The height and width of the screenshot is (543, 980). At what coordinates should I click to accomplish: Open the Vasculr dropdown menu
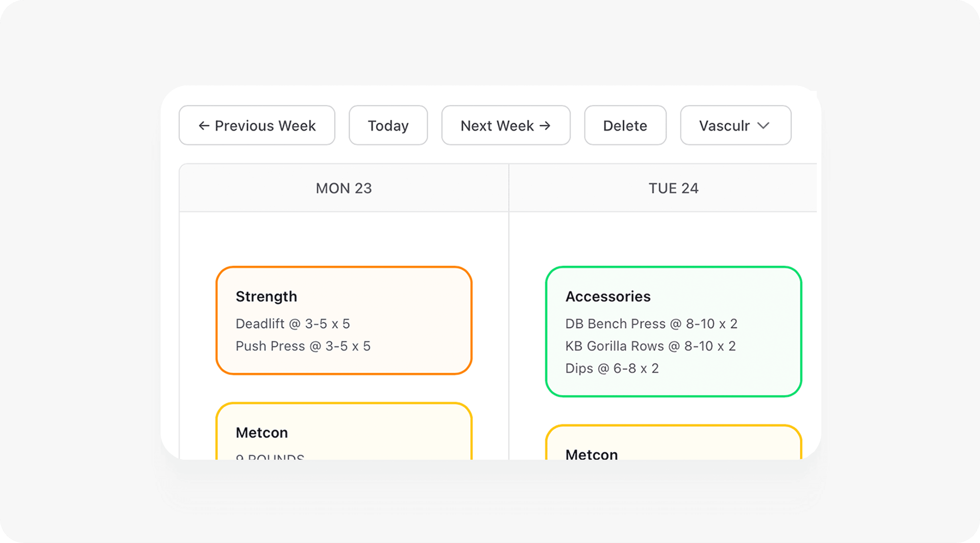pos(735,125)
